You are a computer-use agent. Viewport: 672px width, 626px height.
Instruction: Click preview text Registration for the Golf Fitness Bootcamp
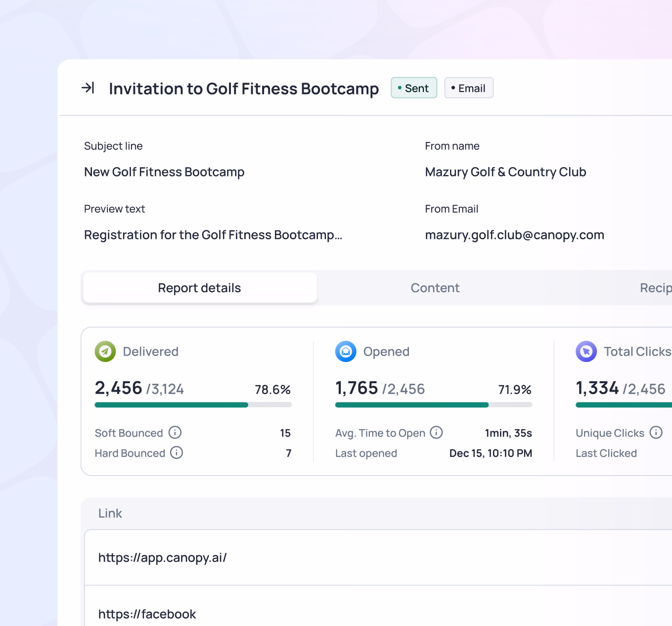click(213, 235)
